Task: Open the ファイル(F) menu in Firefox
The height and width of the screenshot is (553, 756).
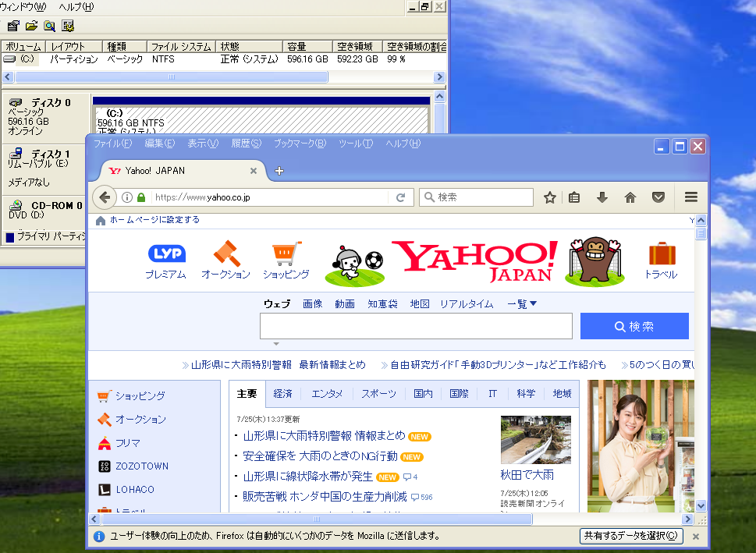Action: point(112,144)
